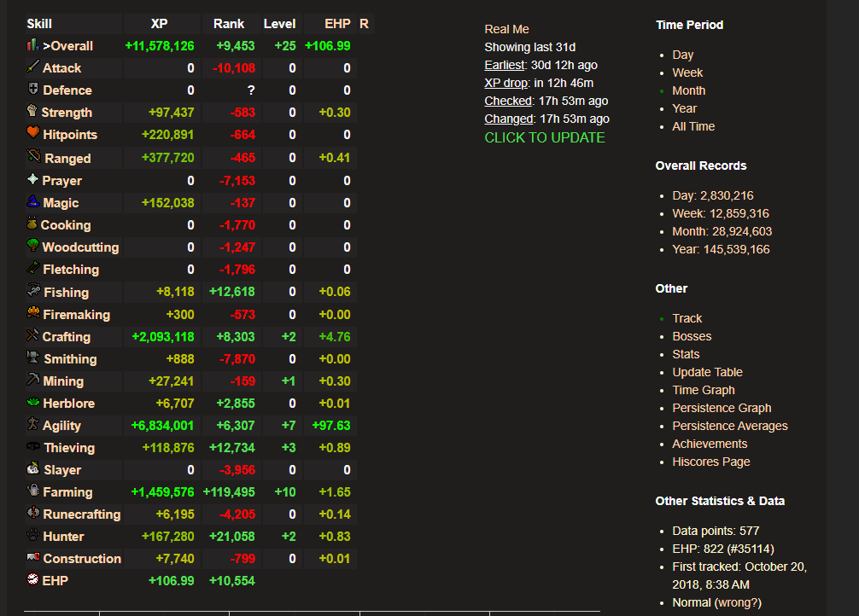The height and width of the screenshot is (616, 859).
Task: Select the Month time period
Action: pyautogui.click(x=688, y=91)
